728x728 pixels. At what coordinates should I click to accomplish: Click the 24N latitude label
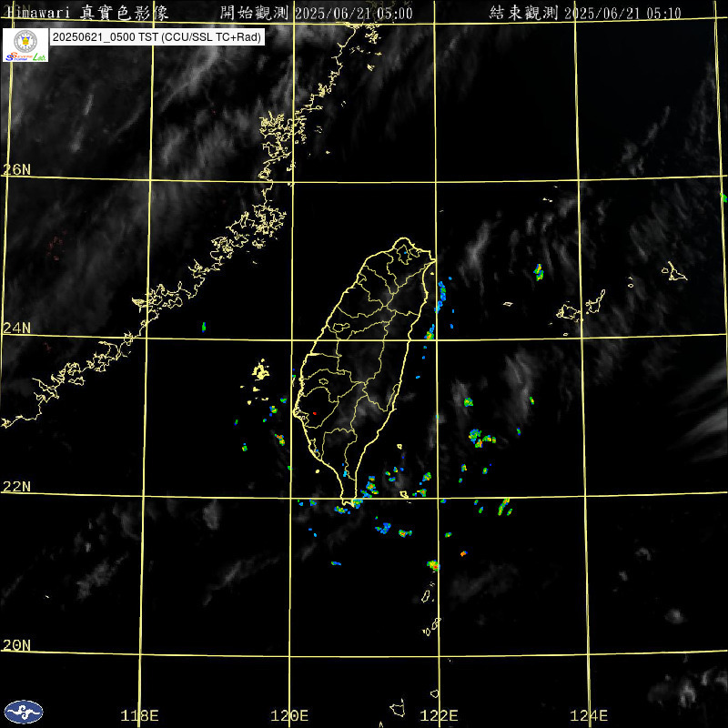(x=16, y=329)
